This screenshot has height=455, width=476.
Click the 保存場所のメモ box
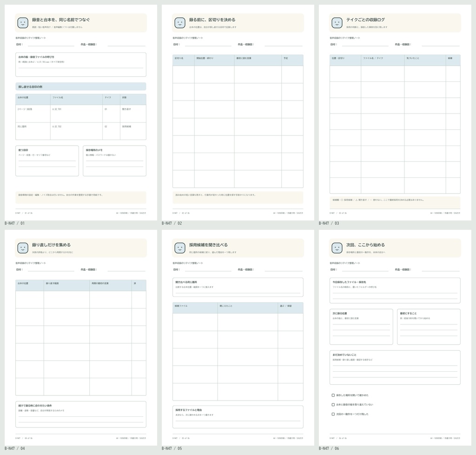[x=114, y=161]
